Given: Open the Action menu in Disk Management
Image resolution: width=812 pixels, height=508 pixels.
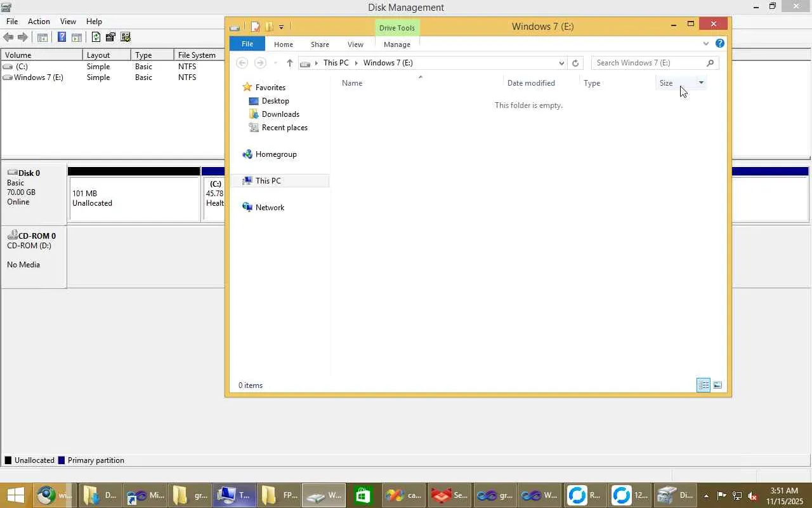Looking at the screenshot, I should 39,22.
